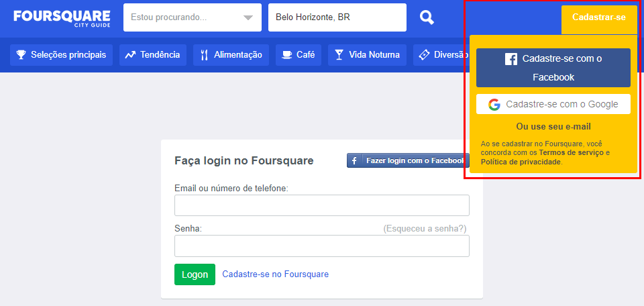Open the Tendência category
Viewport: 644px width, 306px height.
[153, 55]
